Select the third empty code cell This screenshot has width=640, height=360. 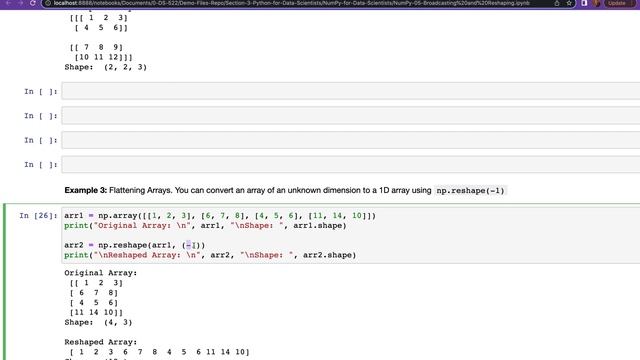[x=351, y=140]
